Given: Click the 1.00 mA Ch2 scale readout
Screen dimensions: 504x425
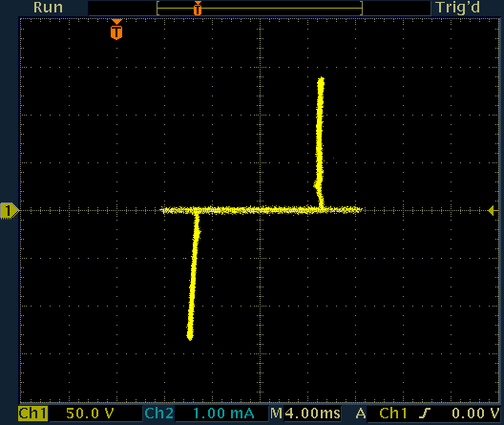Looking at the screenshot, I should click(223, 414).
